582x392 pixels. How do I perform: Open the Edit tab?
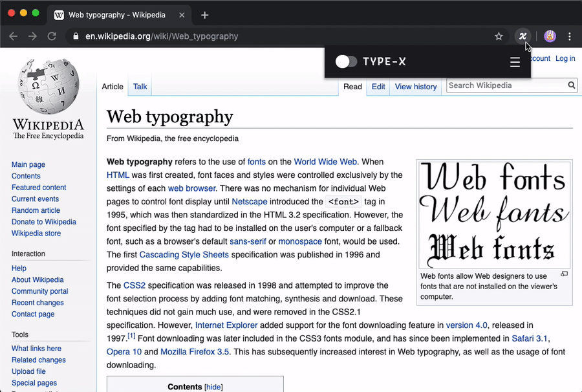point(378,87)
